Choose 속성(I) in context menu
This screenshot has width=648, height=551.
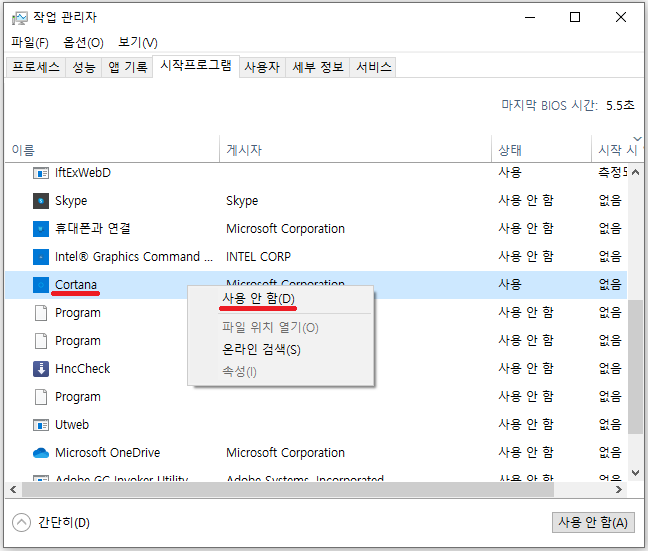coord(281,372)
